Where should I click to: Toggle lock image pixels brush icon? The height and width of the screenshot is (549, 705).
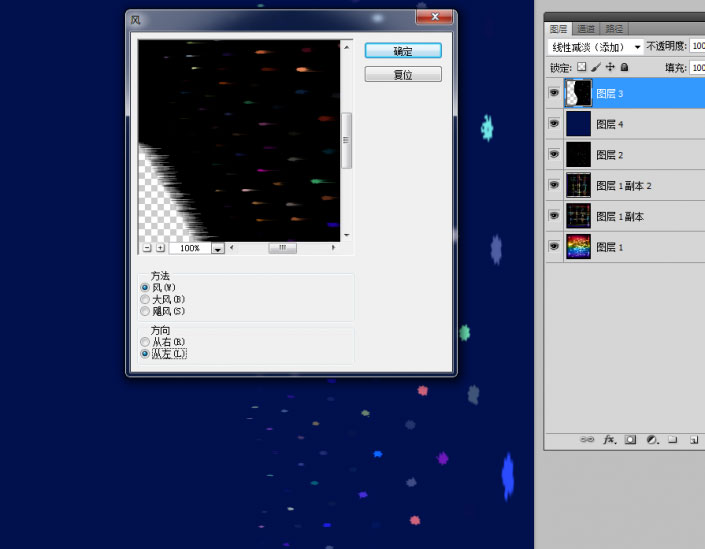(x=596, y=67)
